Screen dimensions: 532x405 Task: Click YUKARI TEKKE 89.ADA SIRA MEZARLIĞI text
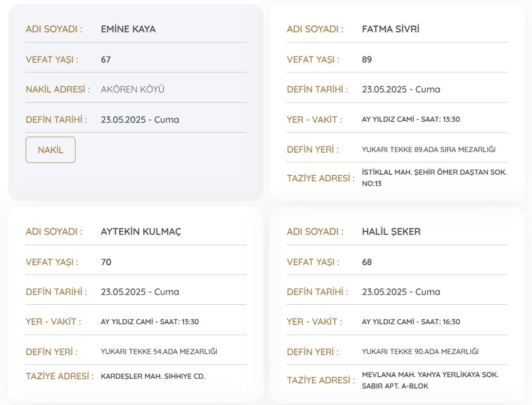pyautogui.click(x=428, y=150)
